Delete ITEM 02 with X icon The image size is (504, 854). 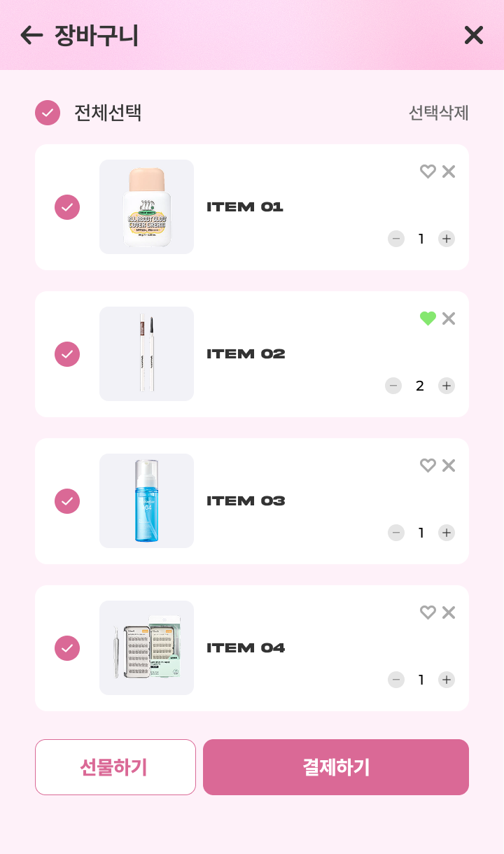tap(449, 318)
